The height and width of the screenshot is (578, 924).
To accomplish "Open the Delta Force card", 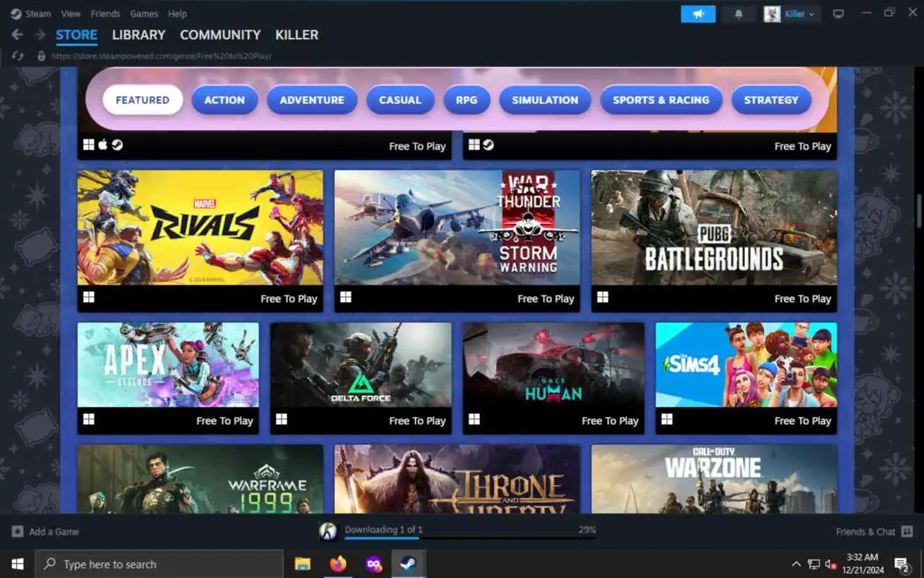I will click(x=360, y=379).
